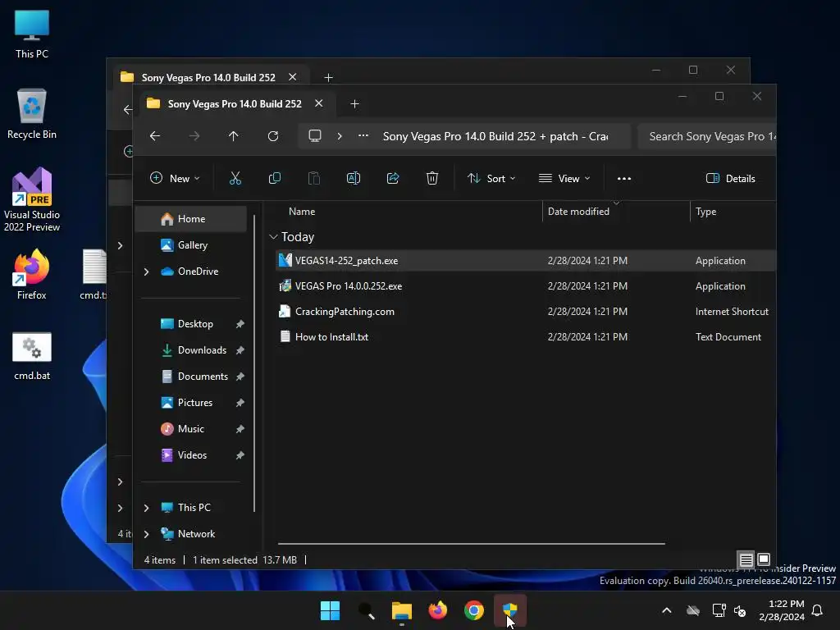840x630 pixels.
Task: Click the Copy icon in toolbar
Action: (274, 178)
